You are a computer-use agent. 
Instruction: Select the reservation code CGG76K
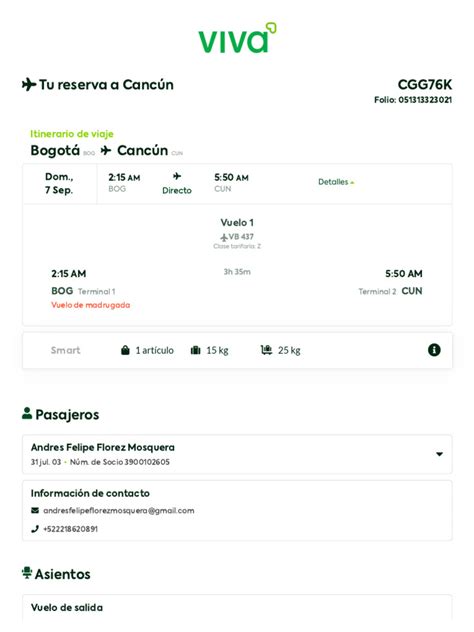(x=425, y=85)
